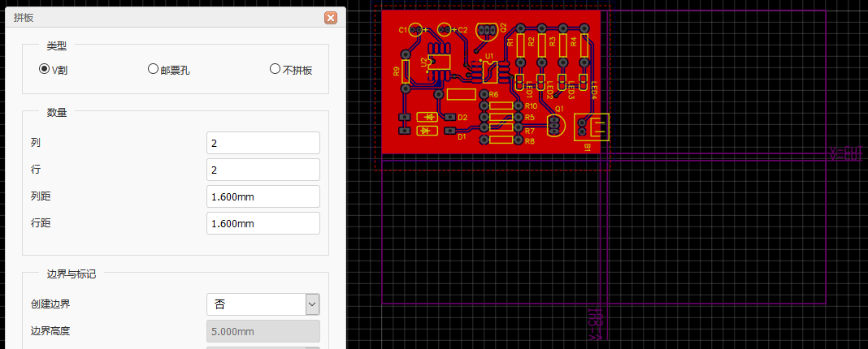Screen dimensions: 868x349
Task: Click the disabled 边界高度 field
Action: point(263,331)
